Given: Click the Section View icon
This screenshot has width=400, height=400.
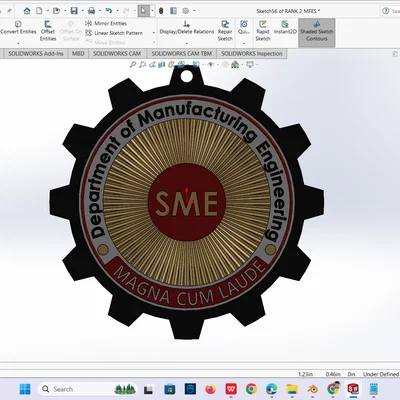Looking at the screenshot, I should [x=162, y=64].
